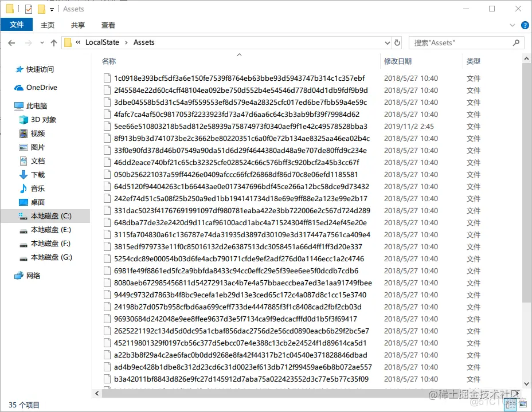The width and height of the screenshot is (532, 412).
Task: Open the 文件 ribbon tab
Action: point(16,25)
